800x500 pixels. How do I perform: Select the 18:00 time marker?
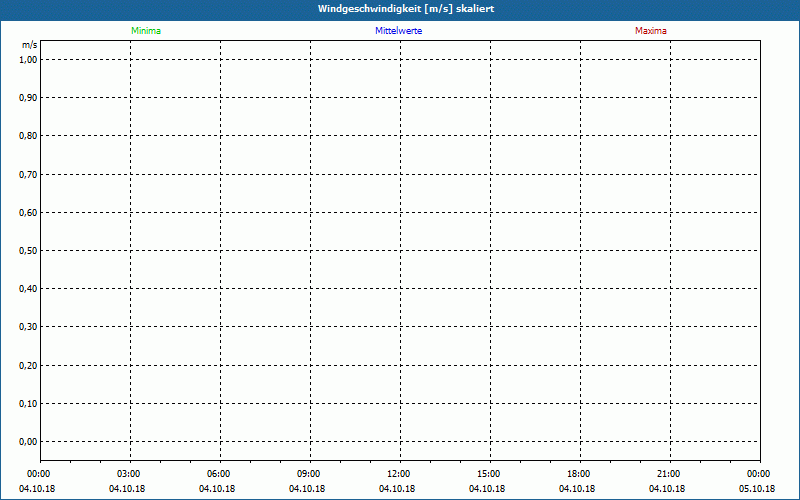click(x=579, y=474)
